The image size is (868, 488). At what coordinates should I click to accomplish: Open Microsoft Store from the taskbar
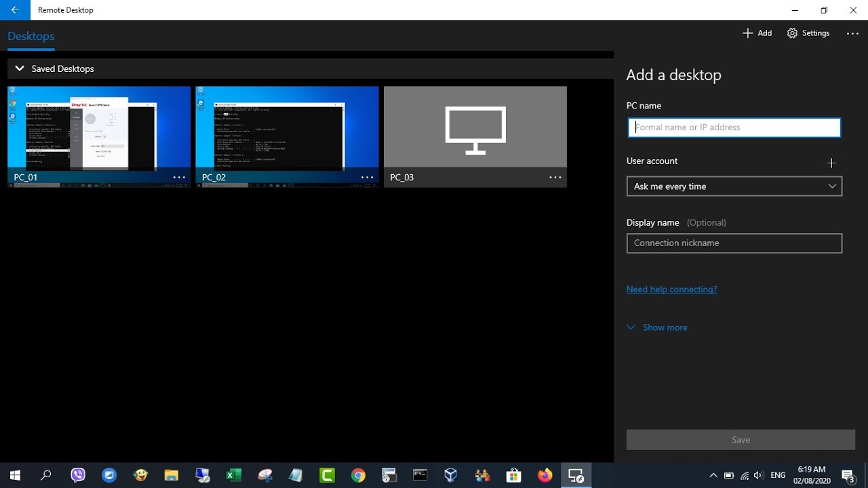tap(513, 475)
